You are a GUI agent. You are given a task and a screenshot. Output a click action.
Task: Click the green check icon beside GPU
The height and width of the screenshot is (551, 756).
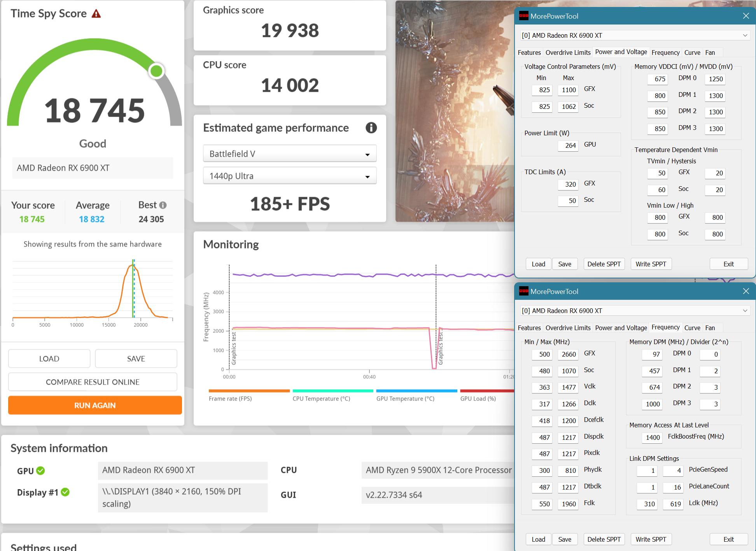40,471
